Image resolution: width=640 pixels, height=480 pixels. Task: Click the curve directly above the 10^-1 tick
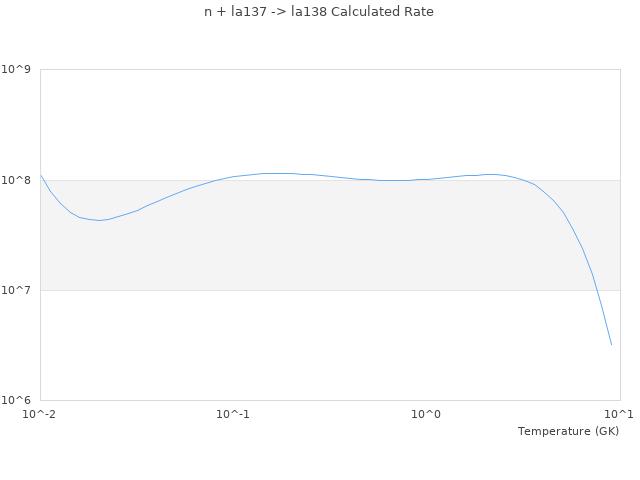[x=233, y=177]
